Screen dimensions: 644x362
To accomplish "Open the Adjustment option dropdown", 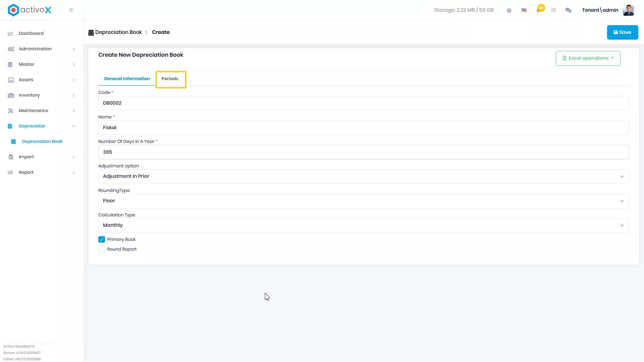I will (363, 176).
